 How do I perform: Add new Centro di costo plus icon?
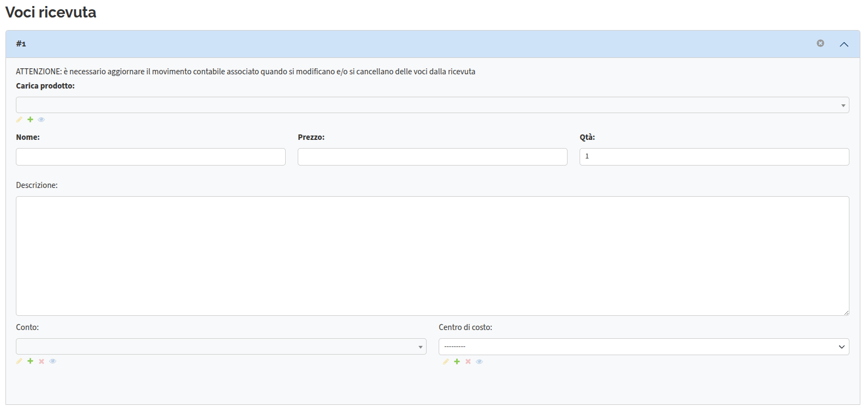(457, 362)
